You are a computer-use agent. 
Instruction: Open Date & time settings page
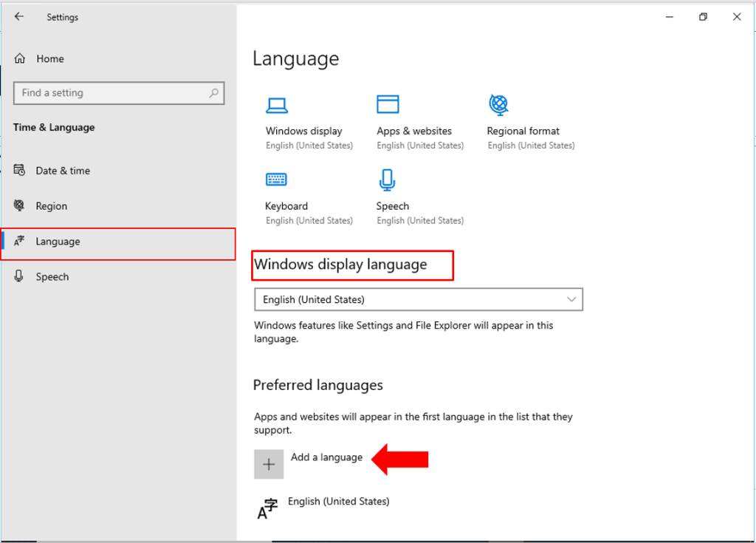pos(63,171)
